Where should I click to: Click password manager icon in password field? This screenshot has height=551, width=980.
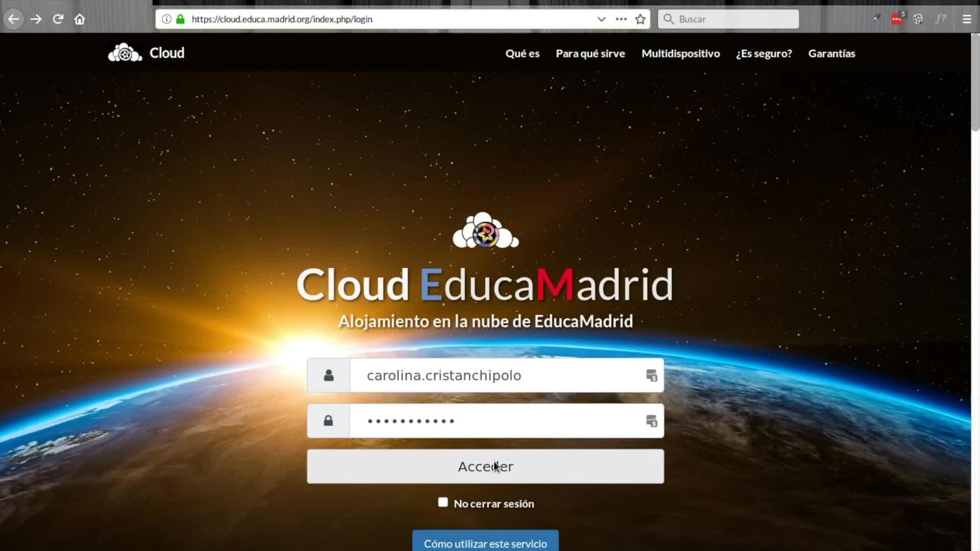(651, 421)
